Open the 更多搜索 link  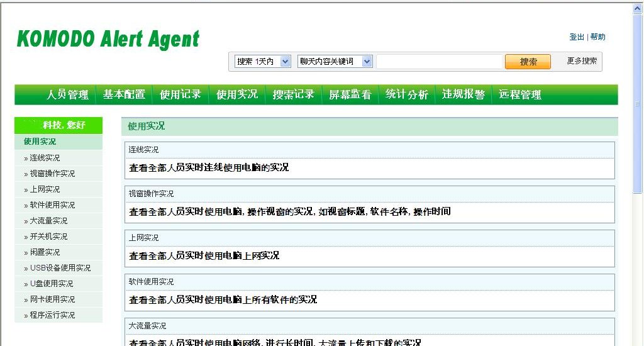(582, 61)
